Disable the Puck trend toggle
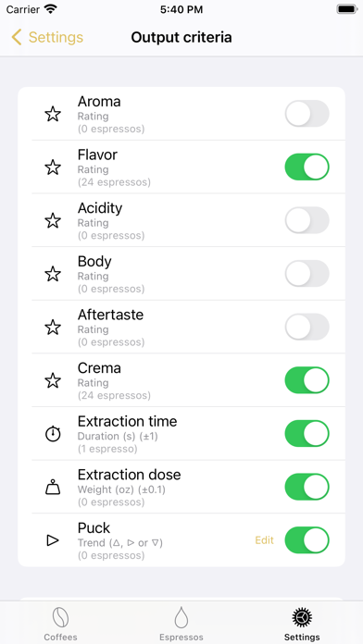 (x=307, y=540)
